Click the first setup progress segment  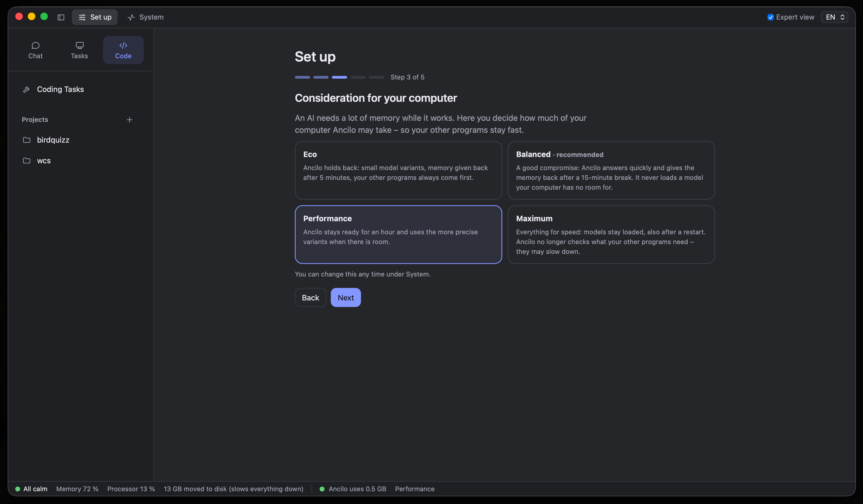click(x=302, y=77)
